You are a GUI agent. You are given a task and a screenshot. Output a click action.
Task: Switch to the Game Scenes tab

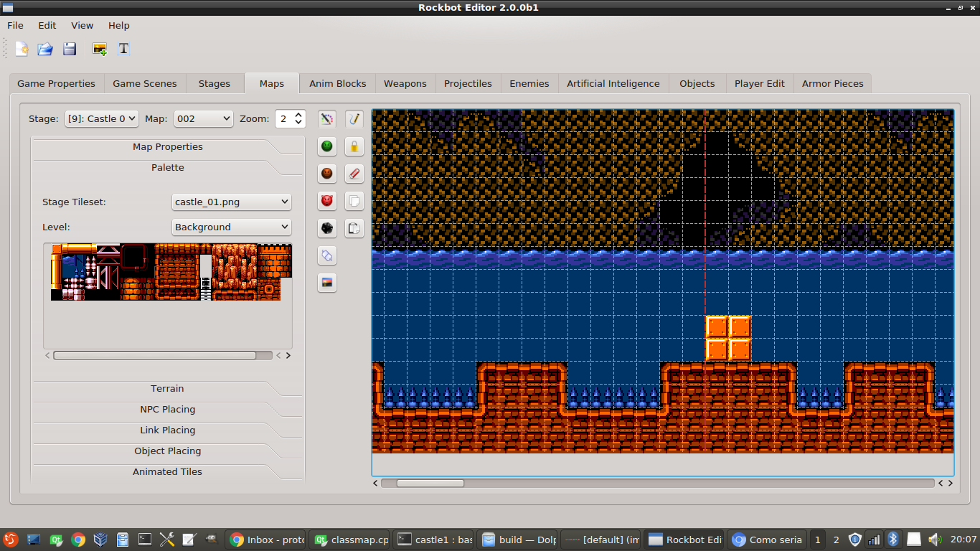[145, 83]
